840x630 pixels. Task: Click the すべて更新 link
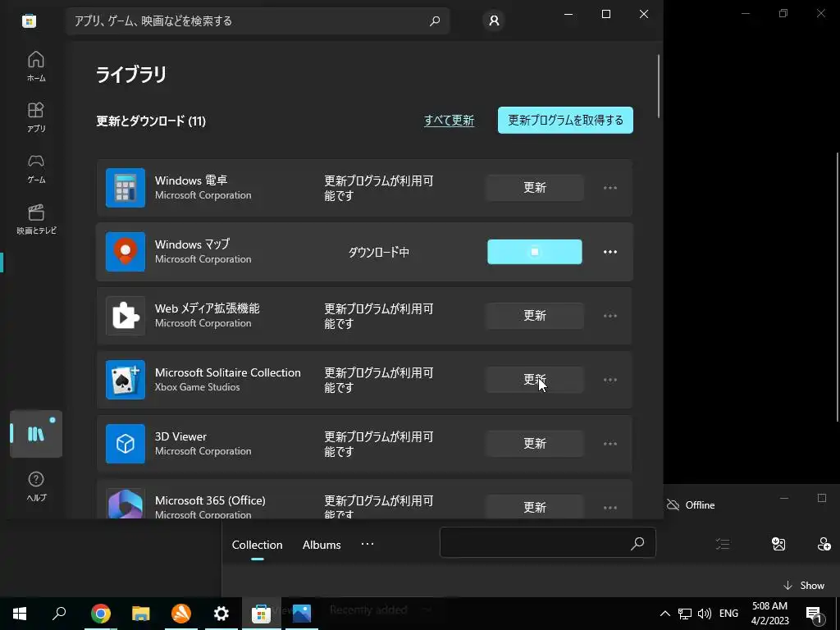(449, 121)
